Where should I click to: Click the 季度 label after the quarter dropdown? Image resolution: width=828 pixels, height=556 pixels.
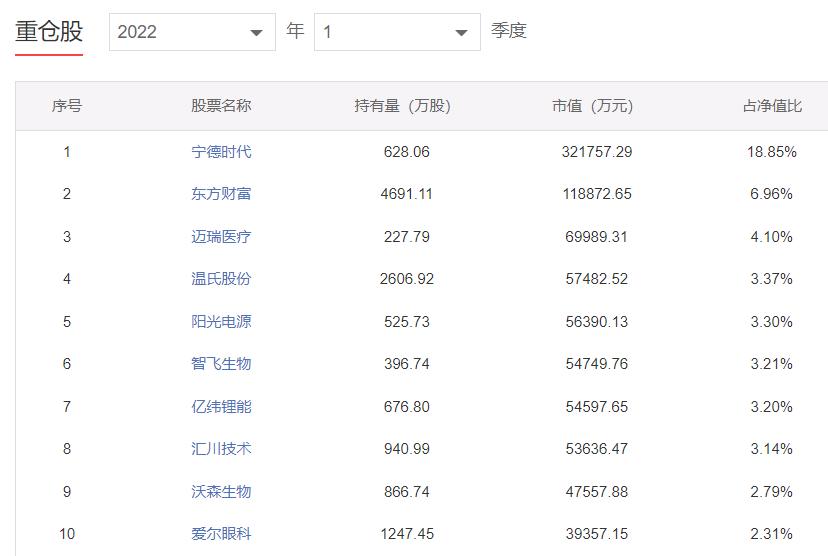(509, 31)
